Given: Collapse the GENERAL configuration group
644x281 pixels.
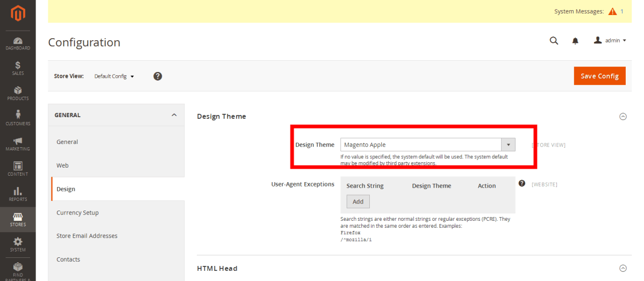Looking at the screenshot, I should [x=116, y=115].
